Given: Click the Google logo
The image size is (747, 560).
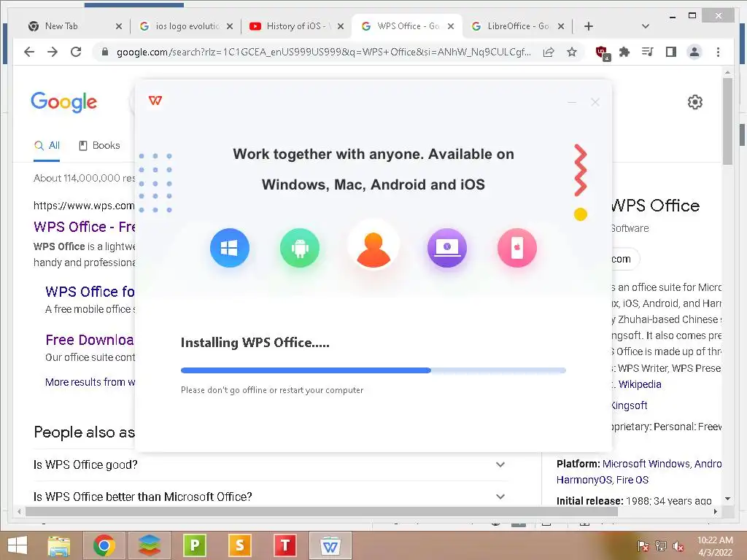Looking at the screenshot, I should (x=64, y=102).
